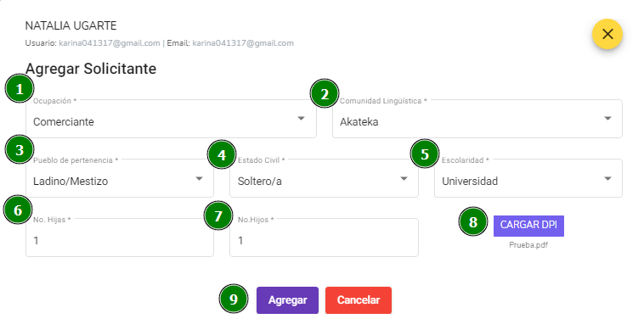Click the green number 2 marker
This screenshot has height=330, width=644.
(325, 94)
